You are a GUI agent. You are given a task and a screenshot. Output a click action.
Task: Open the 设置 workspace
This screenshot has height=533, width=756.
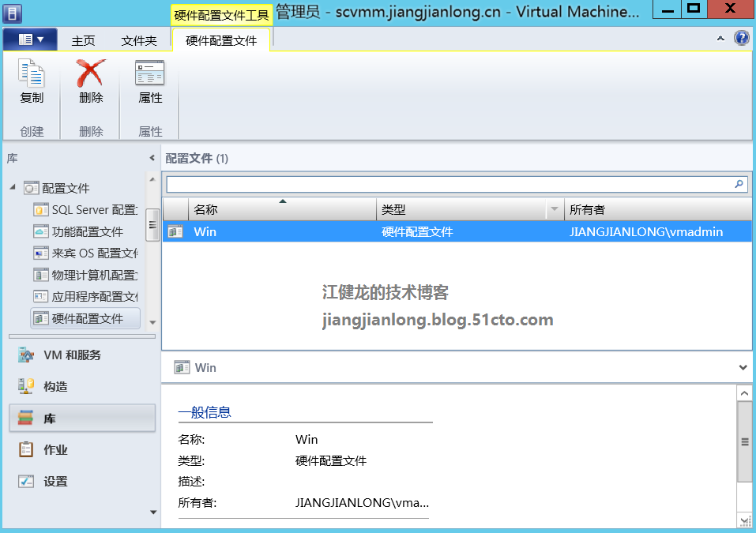[x=82, y=482]
